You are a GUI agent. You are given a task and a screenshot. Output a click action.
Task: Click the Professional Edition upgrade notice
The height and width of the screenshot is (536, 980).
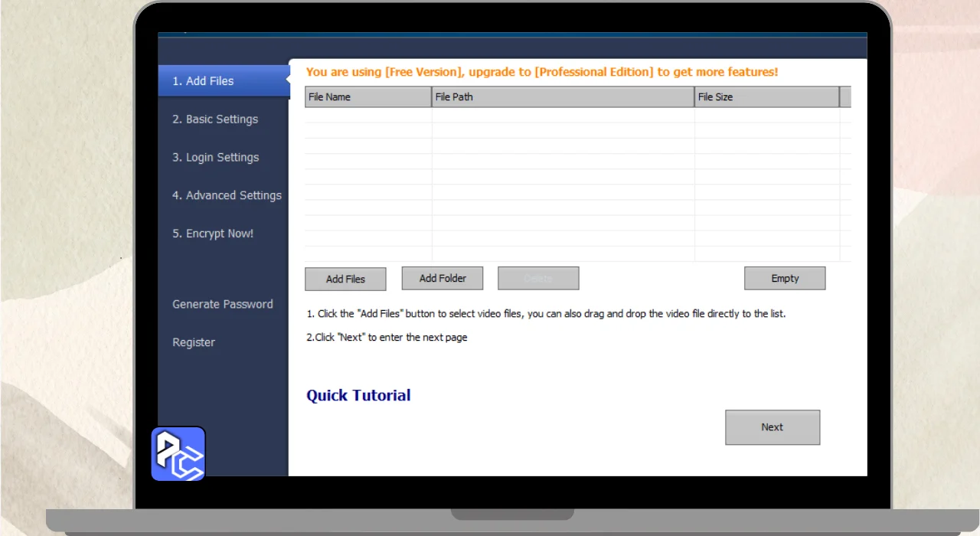(542, 72)
